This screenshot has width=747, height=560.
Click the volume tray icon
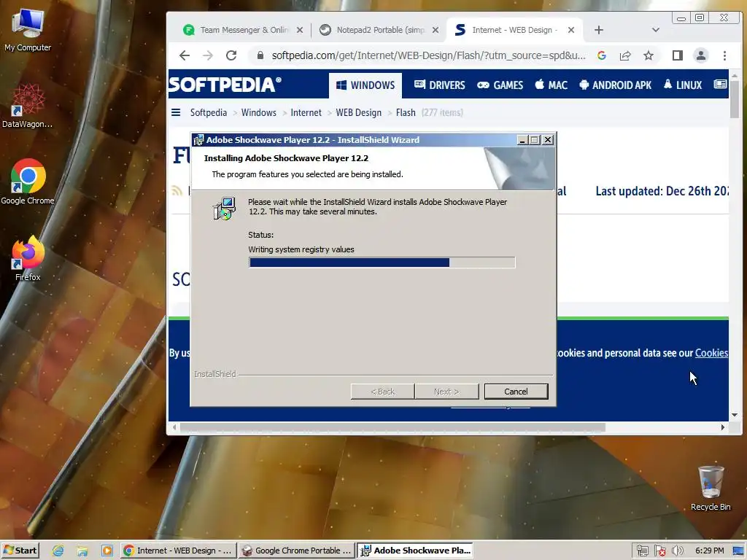677,551
